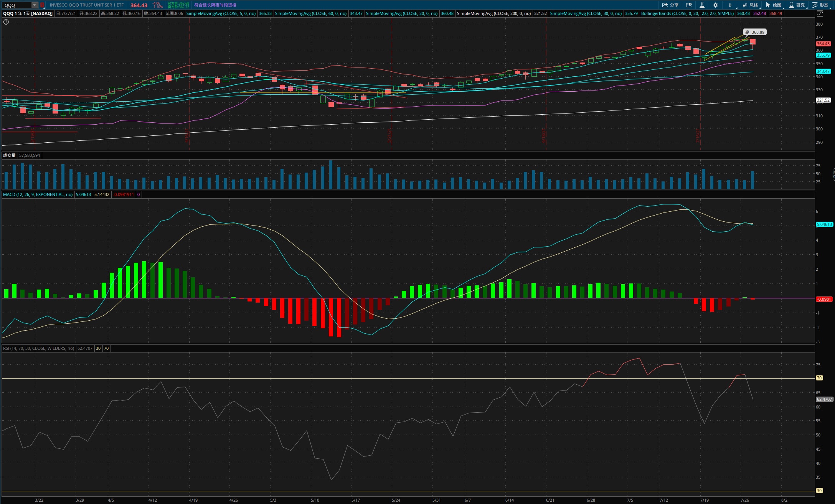
Task: Click the RSI value 62.4707 in header
Action: click(85, 348)
